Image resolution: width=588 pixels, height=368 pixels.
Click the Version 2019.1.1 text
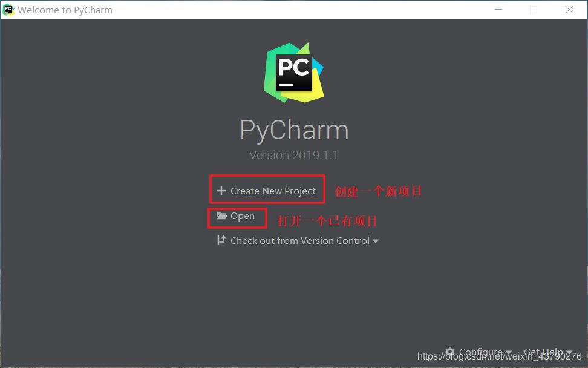point(293,155)
